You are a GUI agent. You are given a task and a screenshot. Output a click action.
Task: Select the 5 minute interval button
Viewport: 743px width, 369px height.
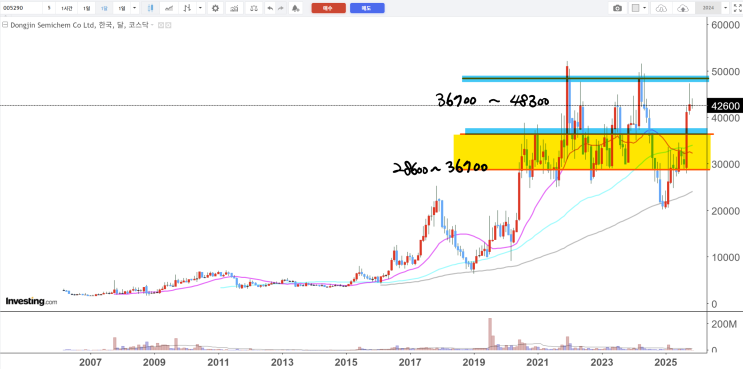click(49, 8)
